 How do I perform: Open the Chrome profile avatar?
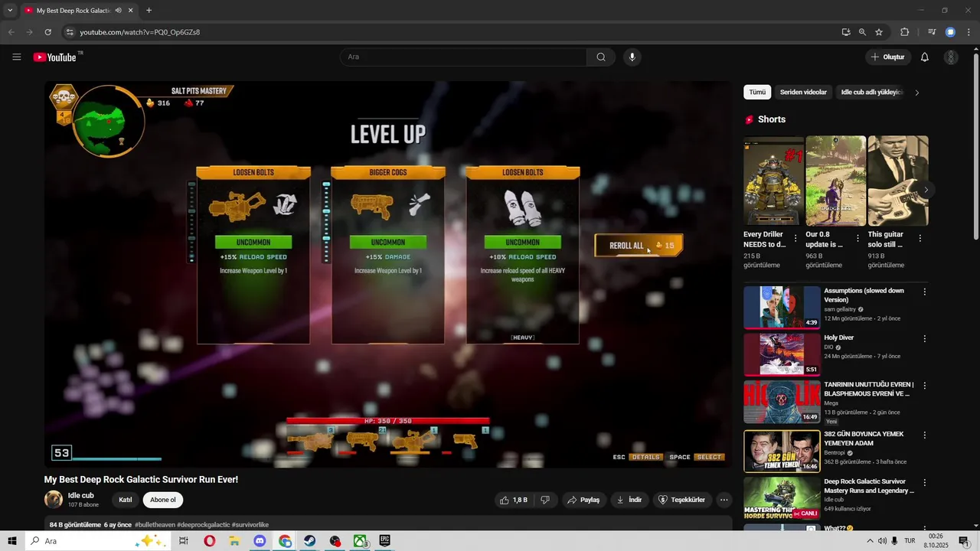(x=950, y=32)
